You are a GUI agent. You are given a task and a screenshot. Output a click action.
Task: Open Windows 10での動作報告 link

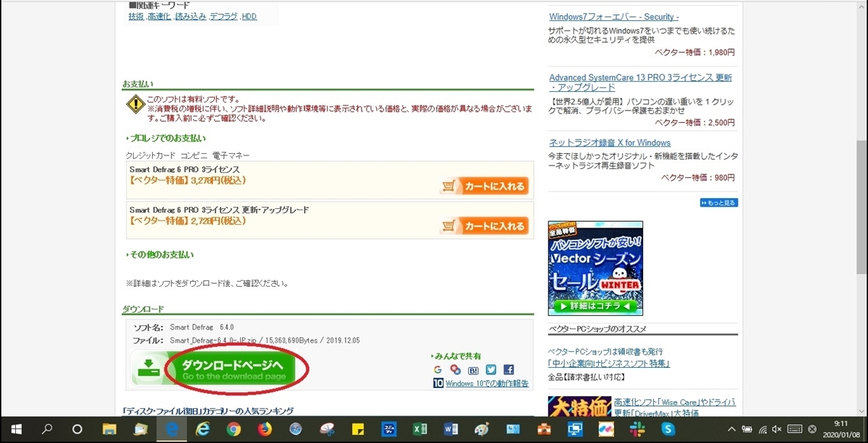coord(487,384)
